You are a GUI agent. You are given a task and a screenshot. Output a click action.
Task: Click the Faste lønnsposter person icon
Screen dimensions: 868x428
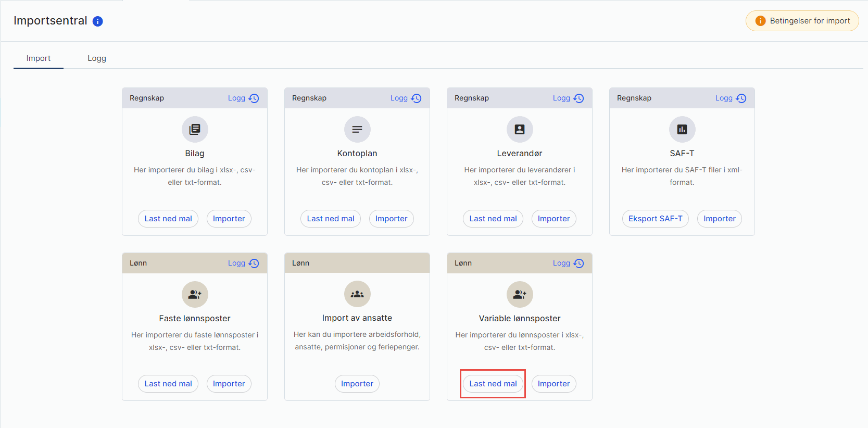point(195,294)
